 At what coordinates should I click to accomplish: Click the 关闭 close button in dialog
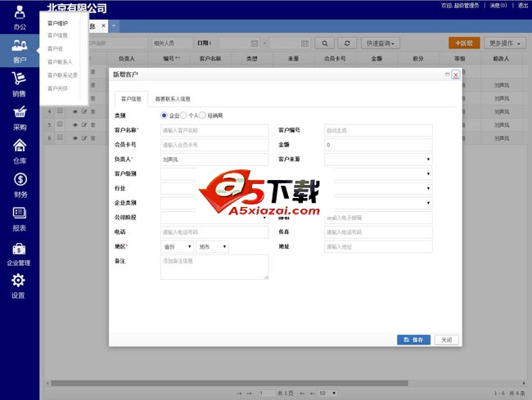[x=447, y=339]
